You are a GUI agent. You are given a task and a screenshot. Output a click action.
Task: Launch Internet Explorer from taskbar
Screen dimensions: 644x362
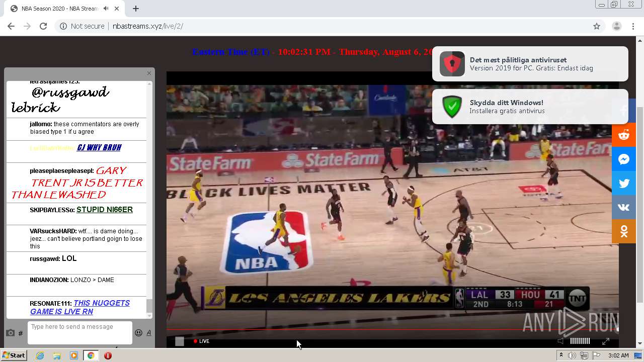tap(40, 355)
